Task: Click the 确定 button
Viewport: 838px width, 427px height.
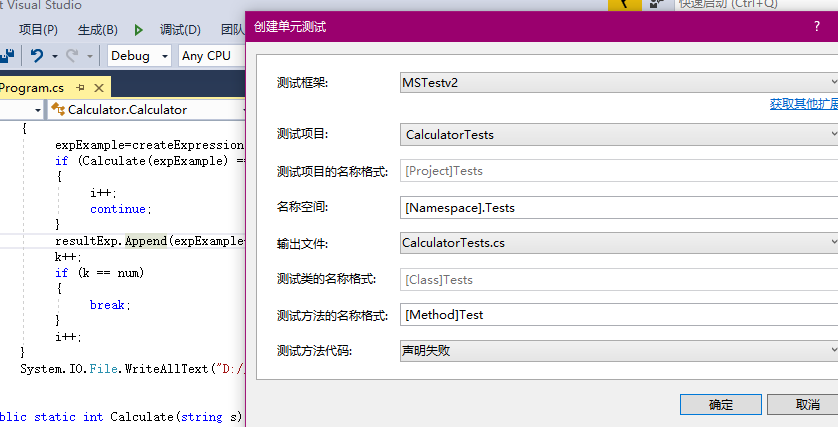Action: 720,404
